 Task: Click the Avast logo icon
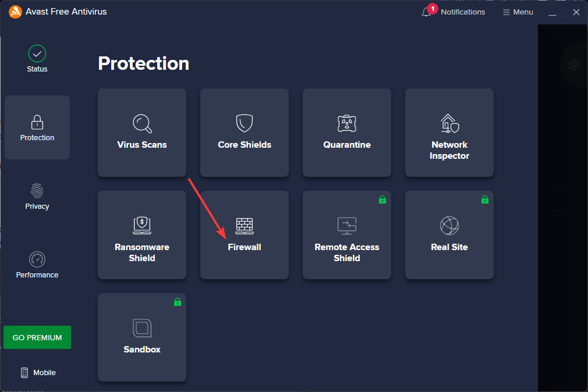click(x=15, y=12)
